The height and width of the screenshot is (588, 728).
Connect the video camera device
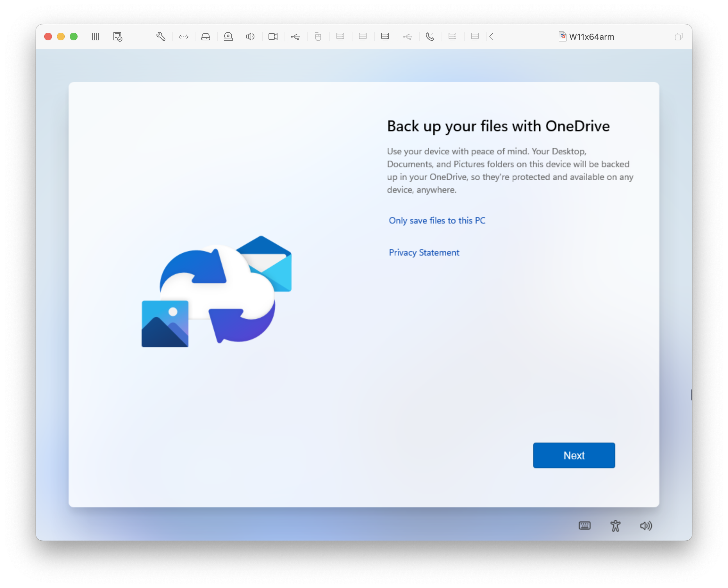coord(273,37)
